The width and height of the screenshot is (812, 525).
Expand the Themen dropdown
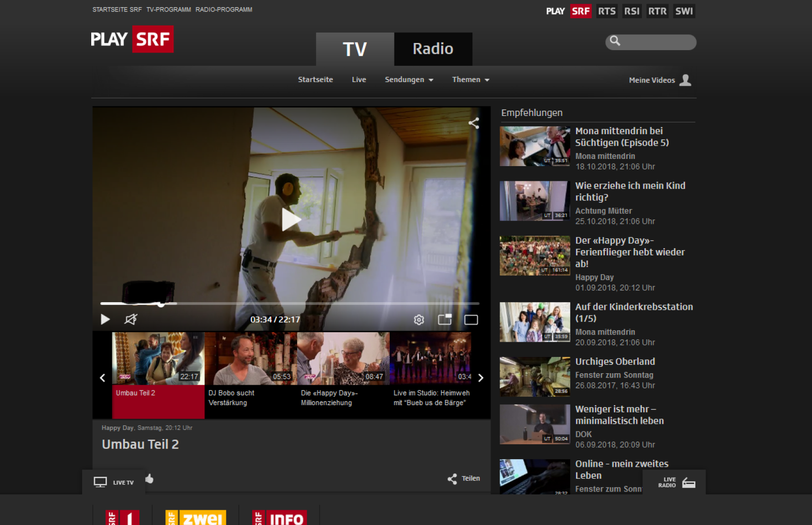(x=470, y=80)
